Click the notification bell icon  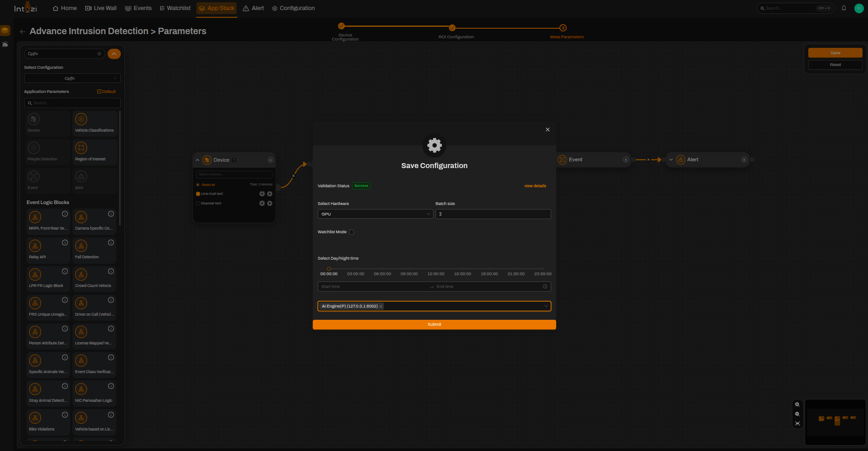844,8
